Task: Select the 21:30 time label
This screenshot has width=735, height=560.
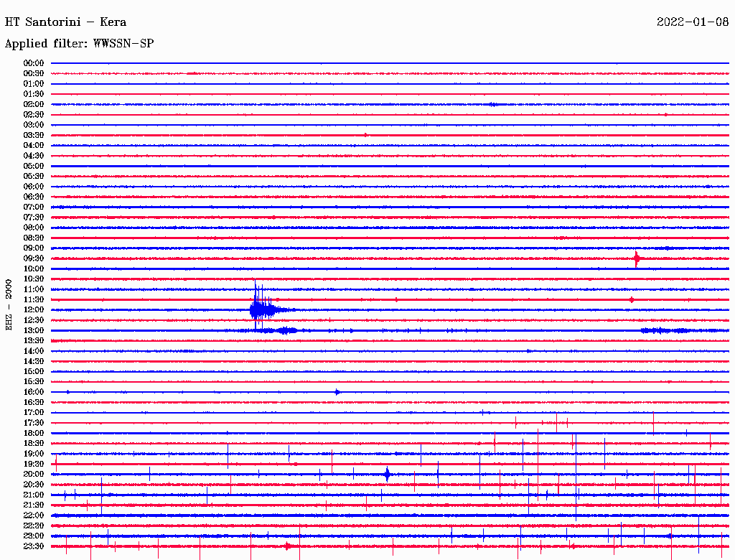Action: pos(34,505)
